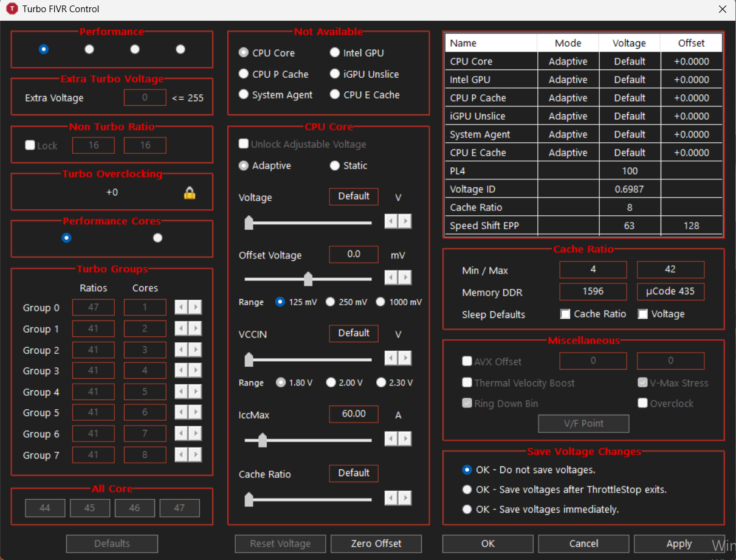This screenshot has width=736, height=560.
Task: Select the System Agent radio button
Action: pyautogui.click(x=244, y=95)
